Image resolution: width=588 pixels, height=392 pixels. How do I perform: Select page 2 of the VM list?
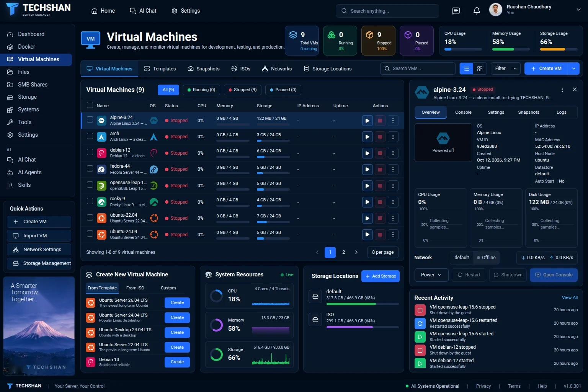coord(343,252)
